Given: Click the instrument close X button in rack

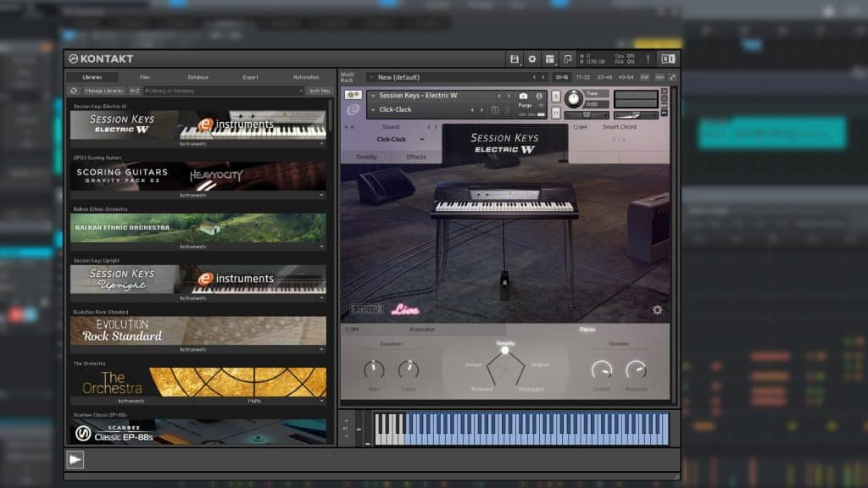Looking at the screenshot, I should point(665,91).
